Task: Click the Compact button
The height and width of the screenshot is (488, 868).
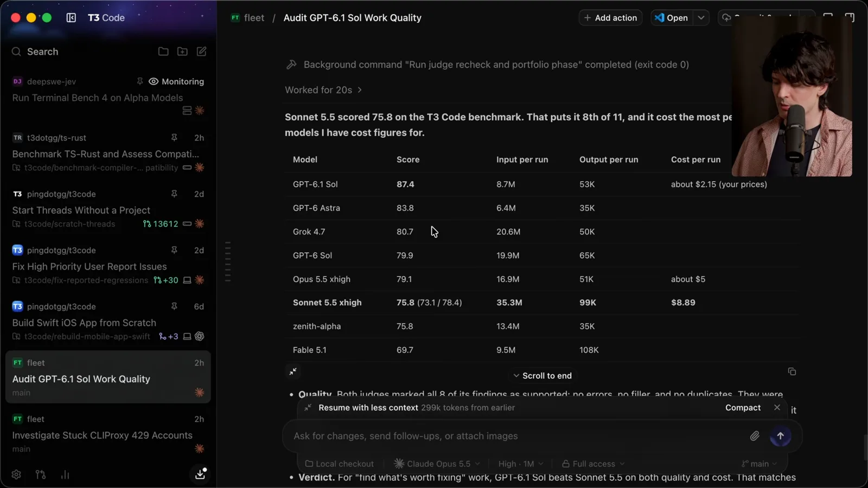Action: pos(743,408)
